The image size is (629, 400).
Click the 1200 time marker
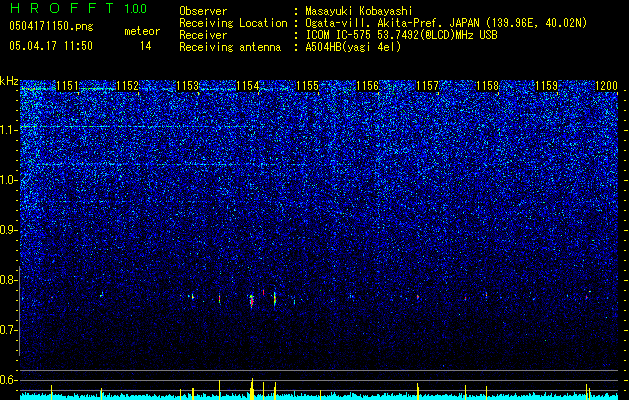coord(607,86)
